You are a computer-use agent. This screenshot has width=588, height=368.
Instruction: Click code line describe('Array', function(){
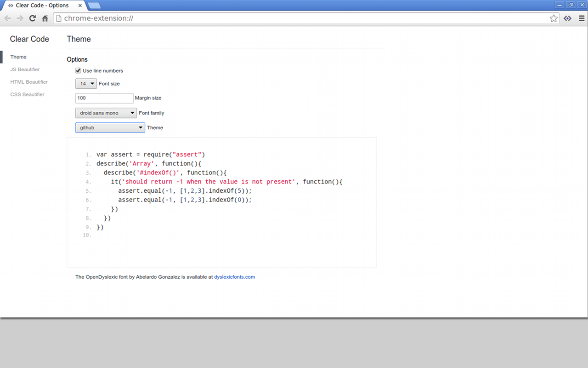click(149, 163)
